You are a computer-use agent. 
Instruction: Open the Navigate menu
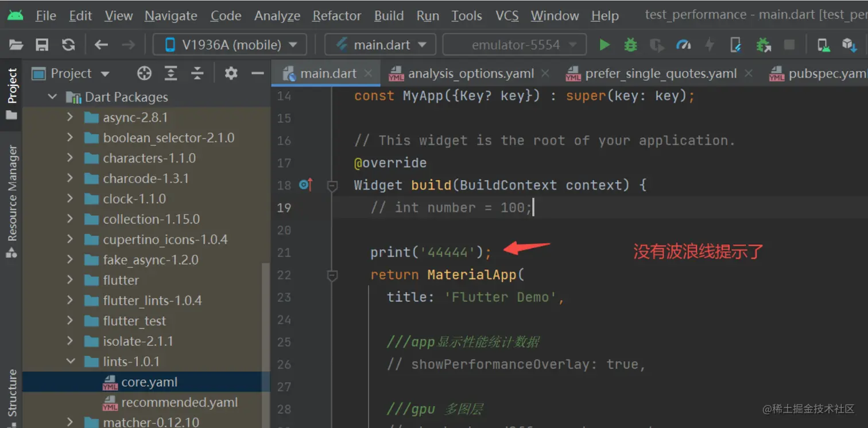tap(171, 15)
